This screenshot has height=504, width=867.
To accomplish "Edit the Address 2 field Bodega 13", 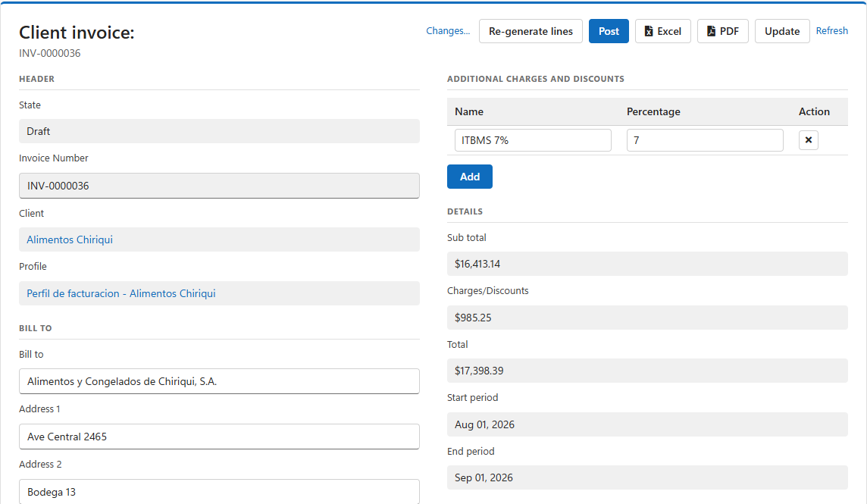I will coord(220,491).
